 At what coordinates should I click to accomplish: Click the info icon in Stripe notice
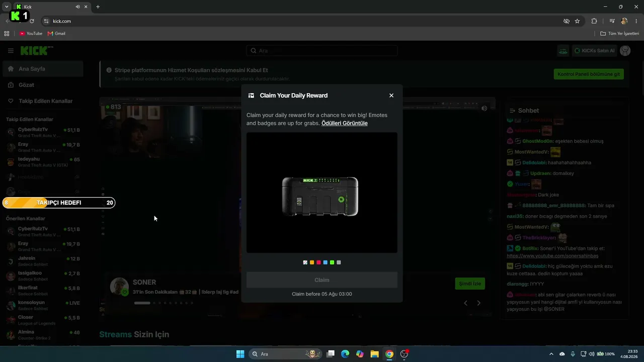click(109, 70)
